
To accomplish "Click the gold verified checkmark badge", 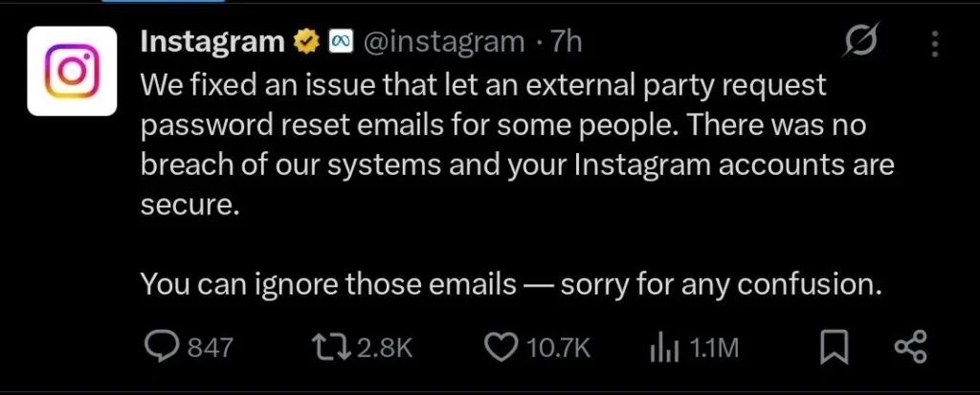I will pos(306,41).
